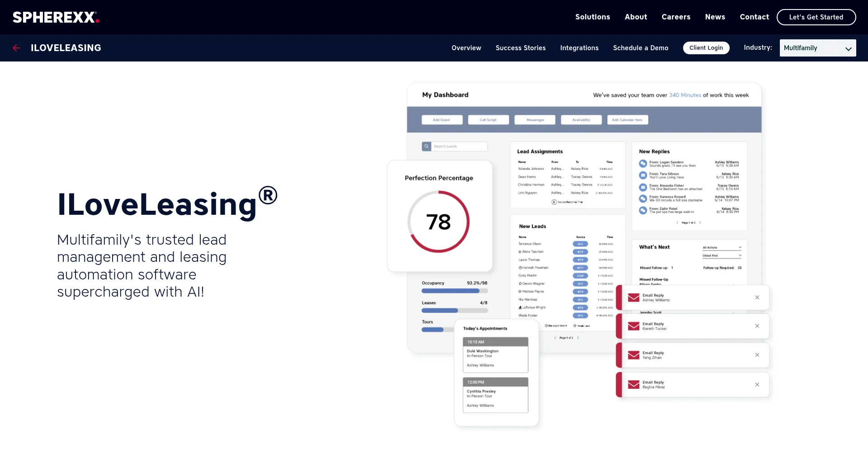Image resolution: width=868 pixels, height=449 pixels.
Task: Open the Industry Multifamily dropdown
Action: point(817,48)
